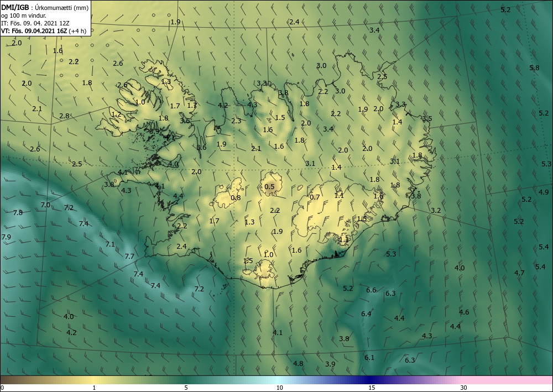Click the map value '4.8'
Viewport: 553px width, 392px height.
[x=298, y=363]
